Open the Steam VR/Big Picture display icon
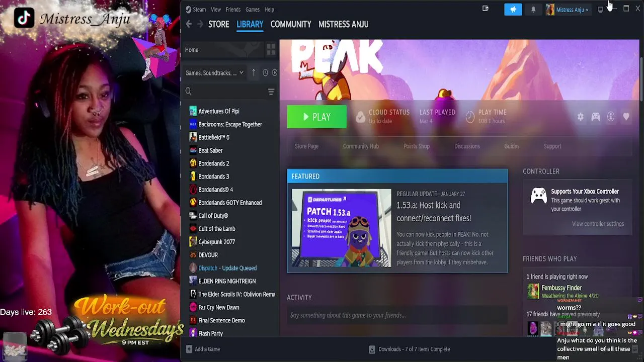Viewport: 644px width, 362px height. pyautogui.click(x=600, y=10)
